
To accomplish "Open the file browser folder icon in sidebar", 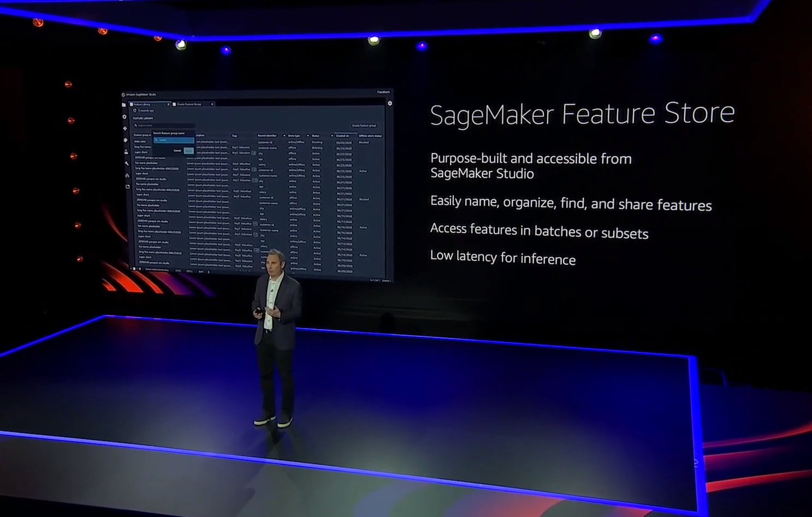I will pyautogui.click(x=124, y=105).
